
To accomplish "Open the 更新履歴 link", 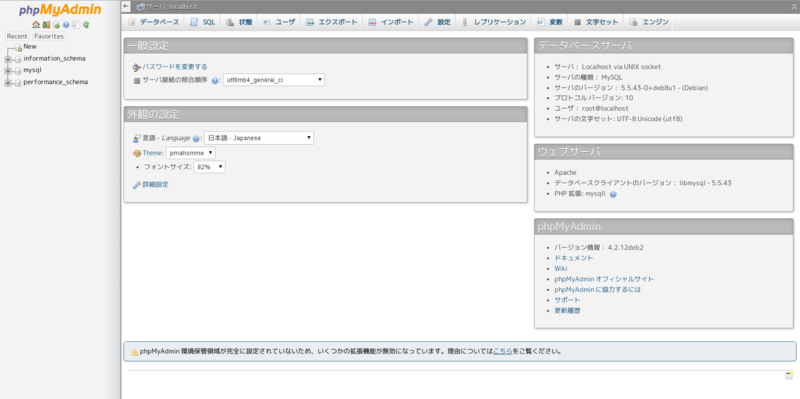I will [567, 310].
